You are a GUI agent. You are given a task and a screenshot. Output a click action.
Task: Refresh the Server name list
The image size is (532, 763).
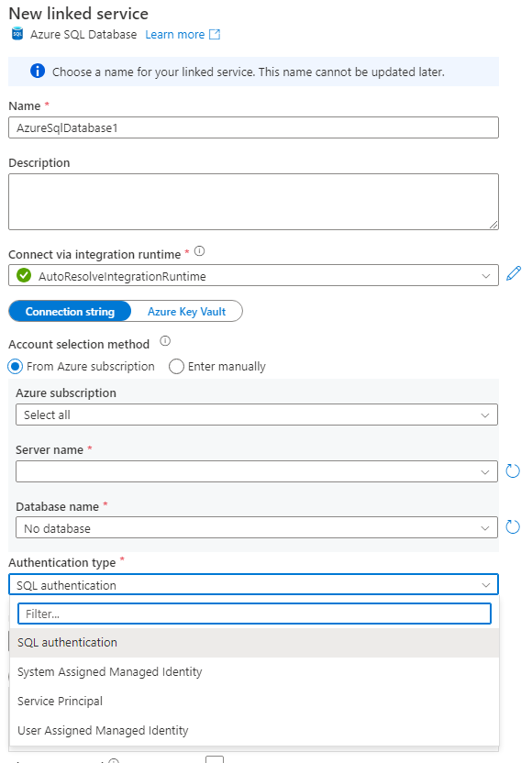513,470
